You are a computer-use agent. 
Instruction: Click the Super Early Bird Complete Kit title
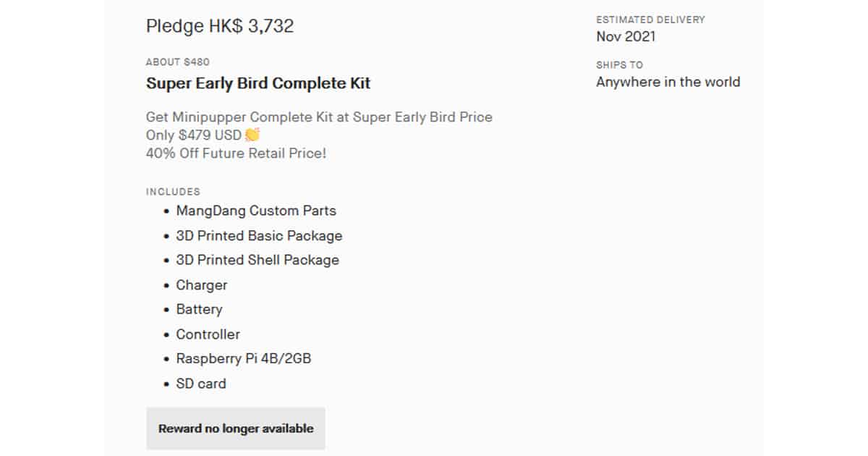[258, 83]
